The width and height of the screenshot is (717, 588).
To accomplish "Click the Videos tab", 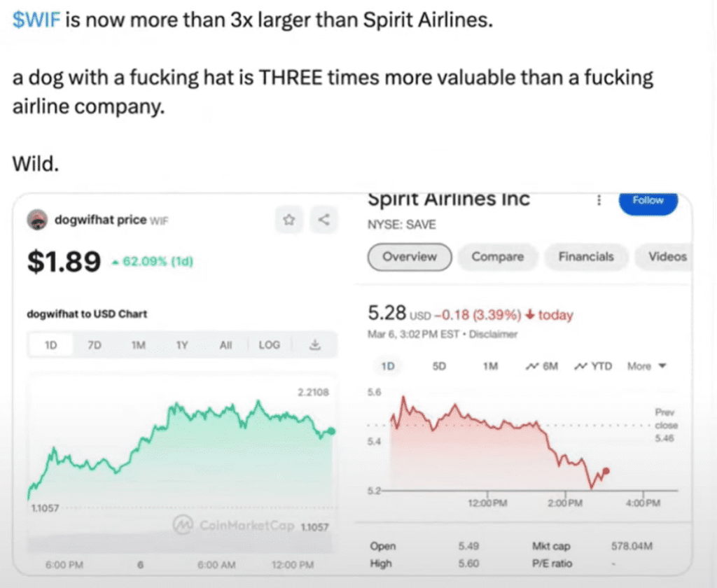I will tap(667, 257).
